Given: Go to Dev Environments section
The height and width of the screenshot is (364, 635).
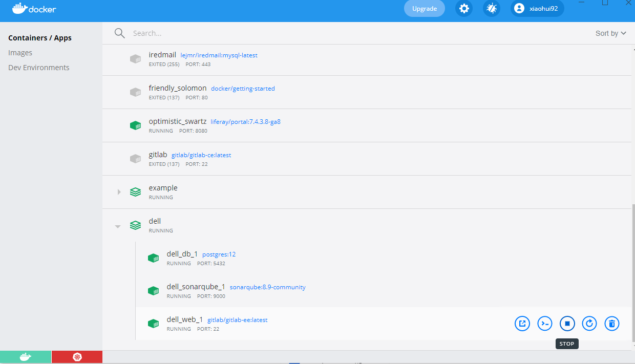Looking at the screenshot, I should click(39, 68).
